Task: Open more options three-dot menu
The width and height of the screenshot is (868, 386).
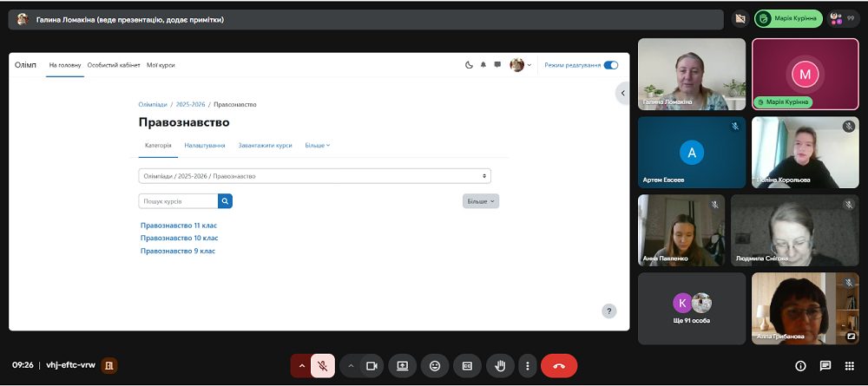Action: (x=528, y=365)
